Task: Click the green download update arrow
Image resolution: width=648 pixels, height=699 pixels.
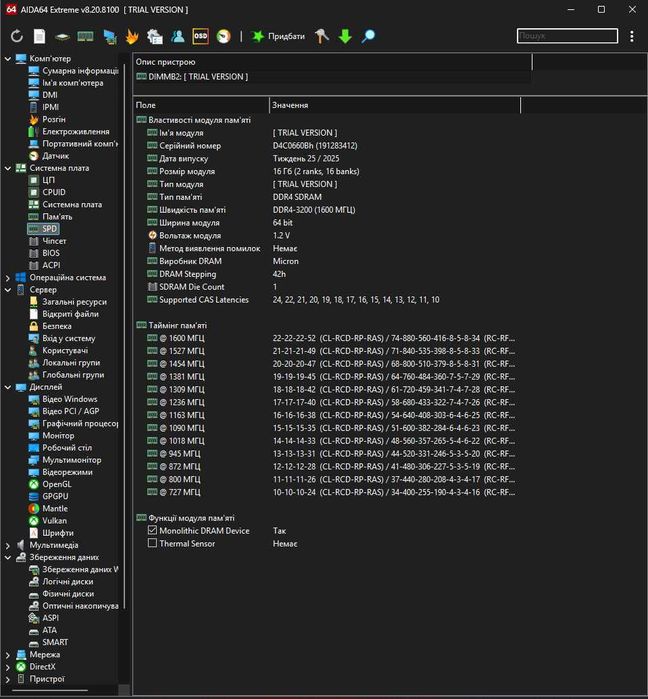Action: click(345, 36)
